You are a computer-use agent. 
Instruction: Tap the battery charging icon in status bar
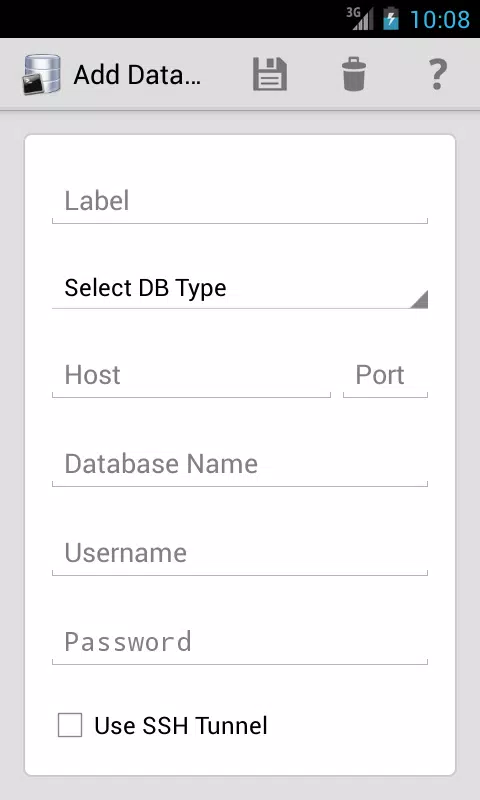coord(391,18)
